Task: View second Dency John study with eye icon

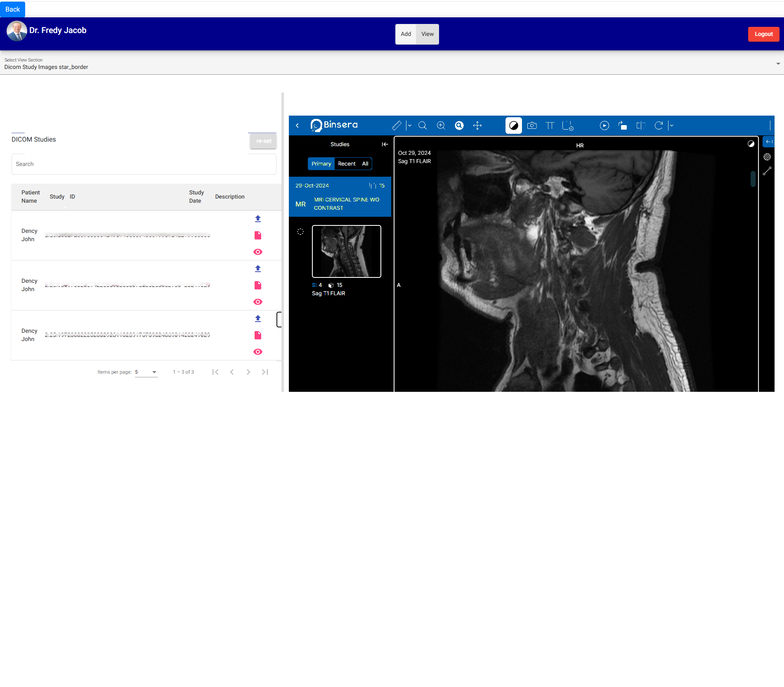Action: 258,302
